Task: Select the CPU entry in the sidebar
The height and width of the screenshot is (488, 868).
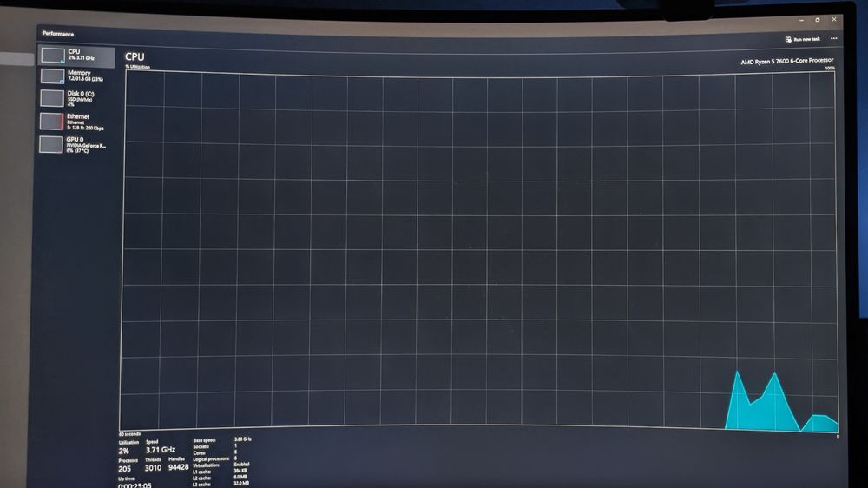Action: [x=76, y=55]
